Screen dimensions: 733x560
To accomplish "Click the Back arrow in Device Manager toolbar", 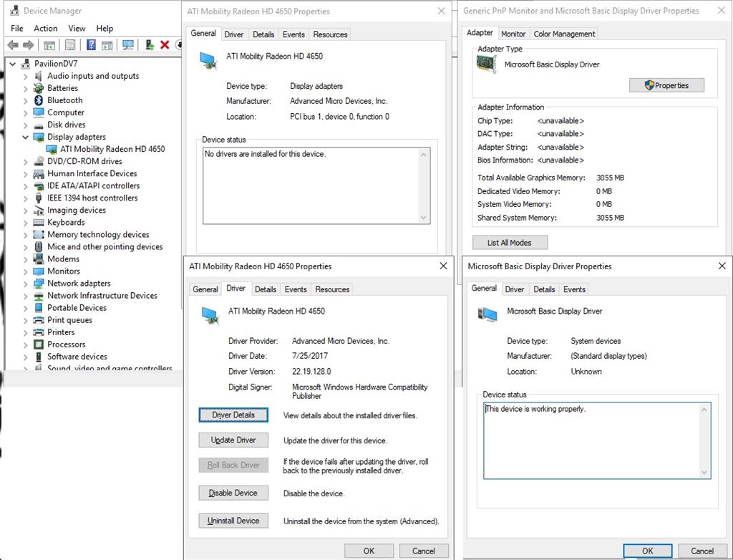I will click(13, 45).
